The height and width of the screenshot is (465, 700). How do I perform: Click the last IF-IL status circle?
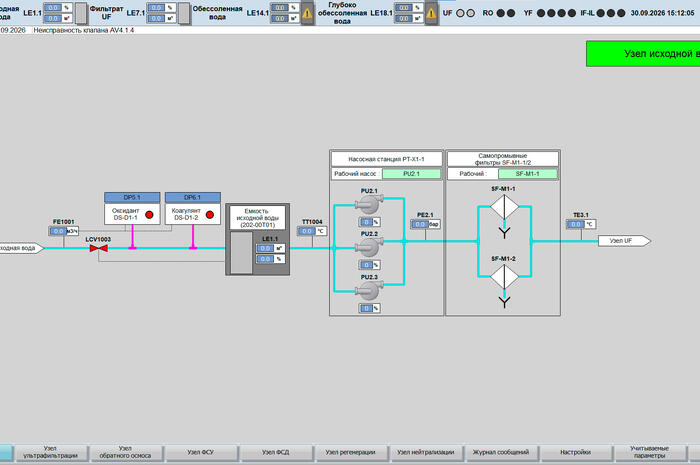pyautogui.click(x=621, y=13)
